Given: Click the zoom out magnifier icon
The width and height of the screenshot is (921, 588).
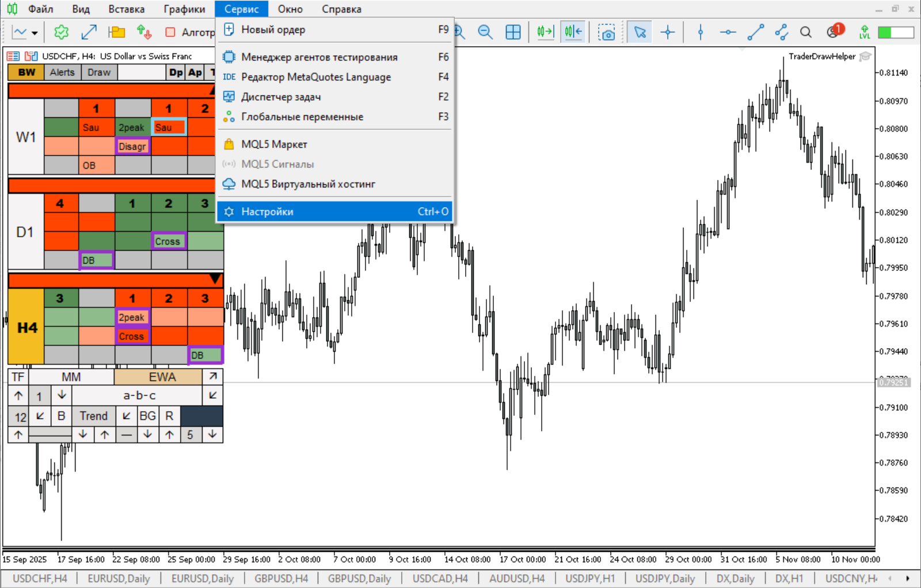Looking at the screenshot, I should point(485,32).
